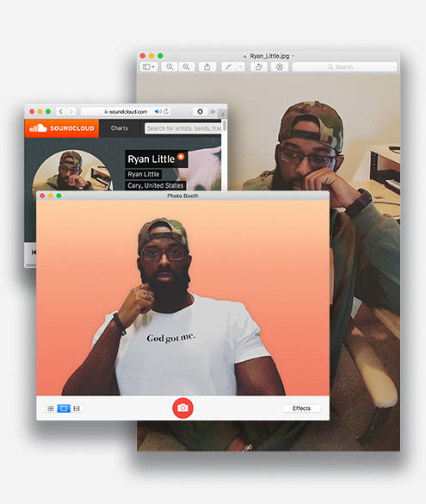
Task: Open the Charts tab on SoundCloud
Action: tap(120, 128)
